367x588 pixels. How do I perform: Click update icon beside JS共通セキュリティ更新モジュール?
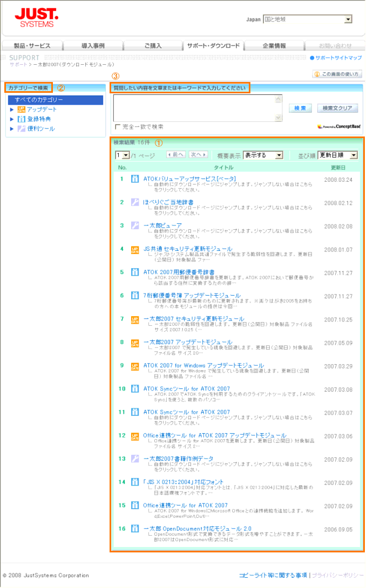click(135, 250)
